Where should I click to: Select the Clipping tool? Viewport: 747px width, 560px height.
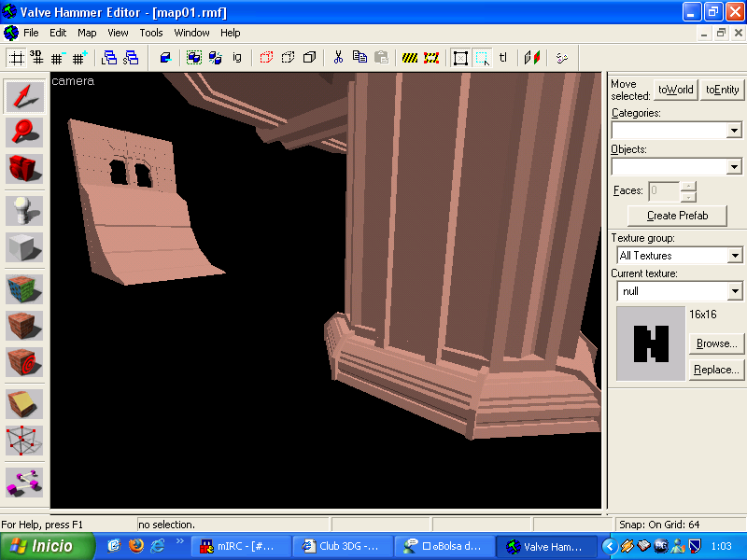tap(24, 404)
